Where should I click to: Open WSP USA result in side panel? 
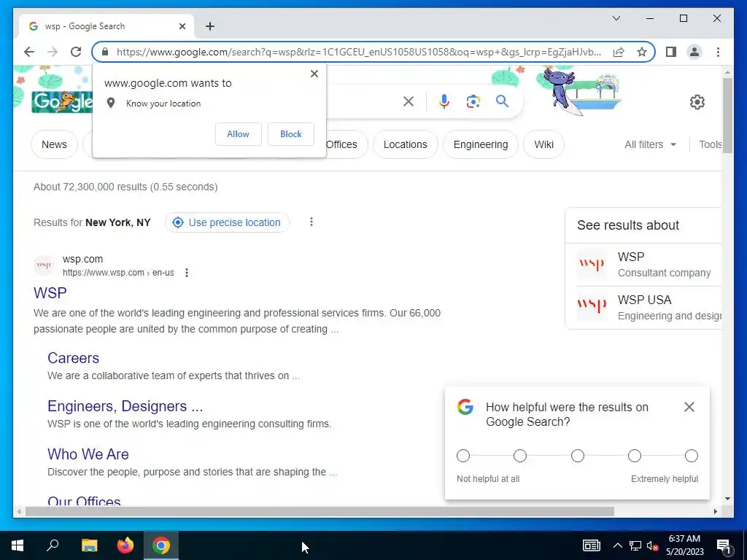(x=649, y=307)
